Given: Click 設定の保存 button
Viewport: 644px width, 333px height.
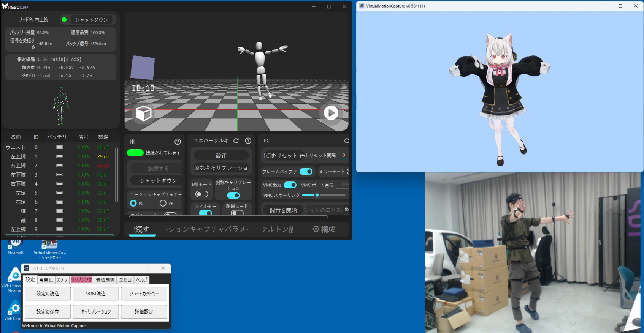Looking at the screenshot, I should tap(48, 312).
